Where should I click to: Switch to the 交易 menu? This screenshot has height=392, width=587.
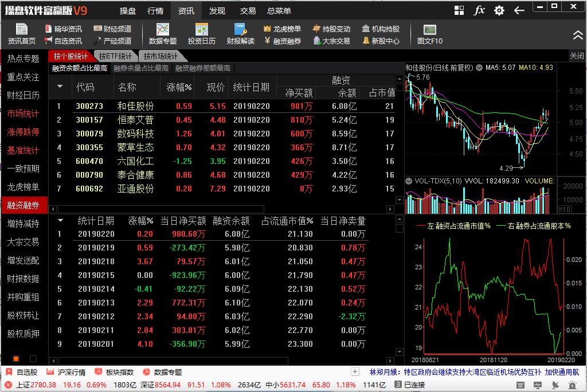(x=248, y=11)
